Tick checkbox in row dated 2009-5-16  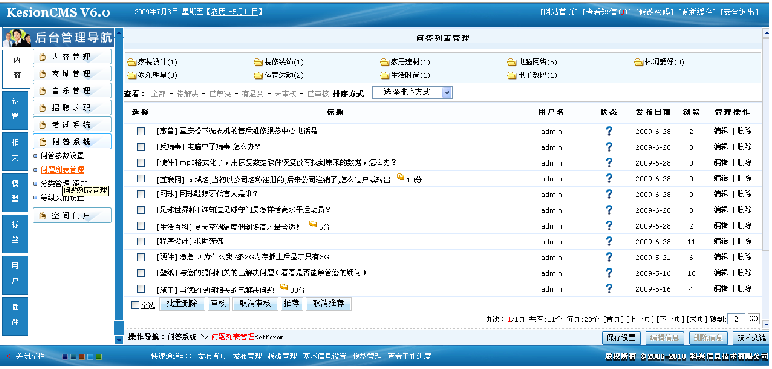[141, 289]
